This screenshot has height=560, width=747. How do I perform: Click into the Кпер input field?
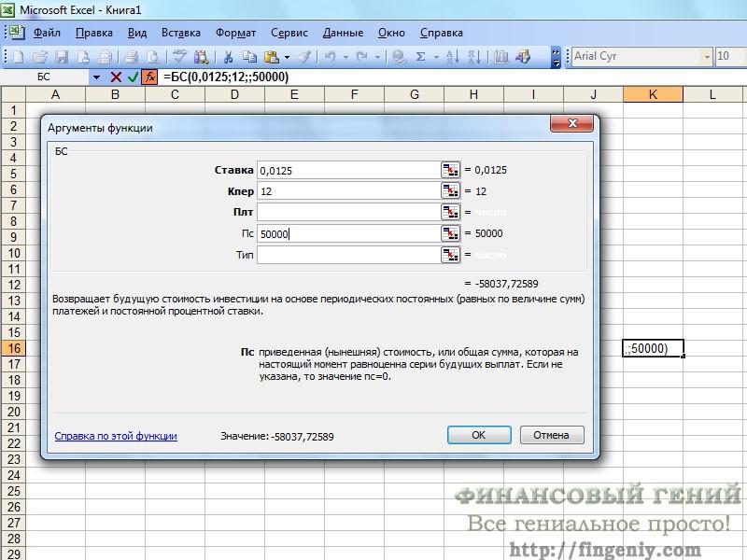pyautogui.click(x=348, y=191)
